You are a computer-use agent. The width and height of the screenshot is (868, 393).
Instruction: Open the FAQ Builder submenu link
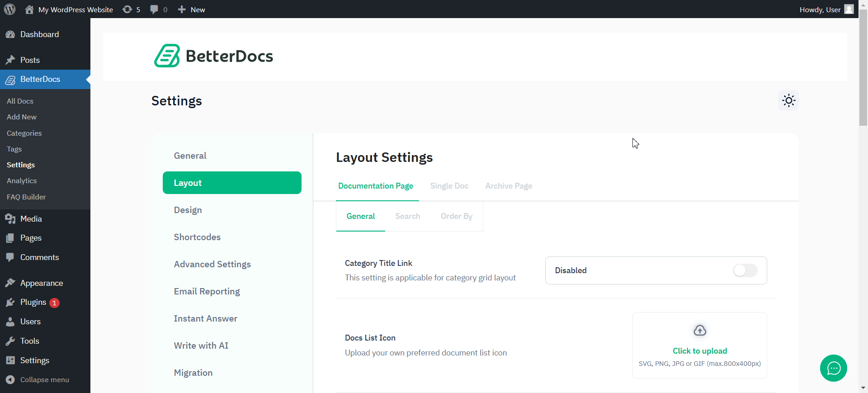(26, 197)
